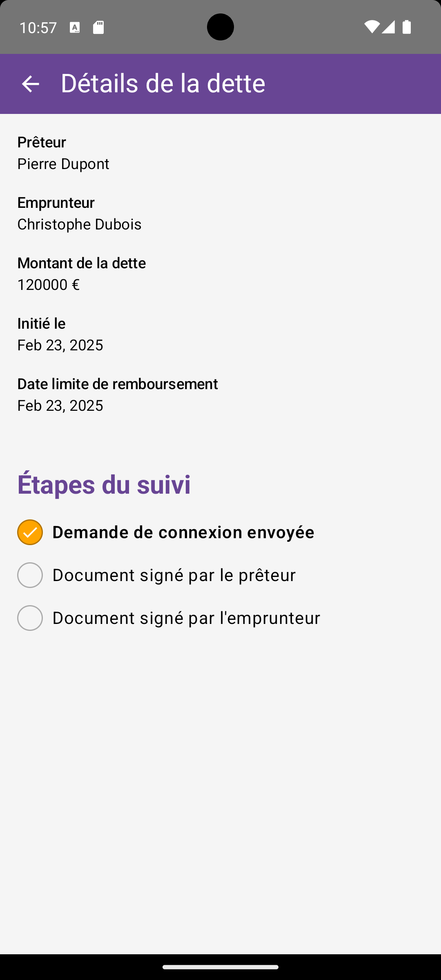Toggle circle for Document signé par le prêteur

pos(30,575)
